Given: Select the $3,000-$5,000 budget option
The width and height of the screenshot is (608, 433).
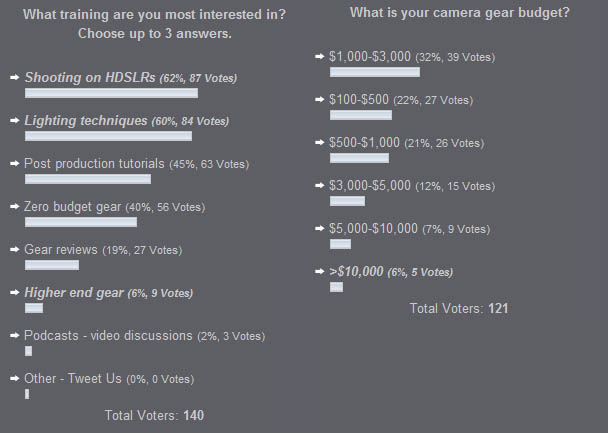Looking at the screenshot, I should [370, 186].
